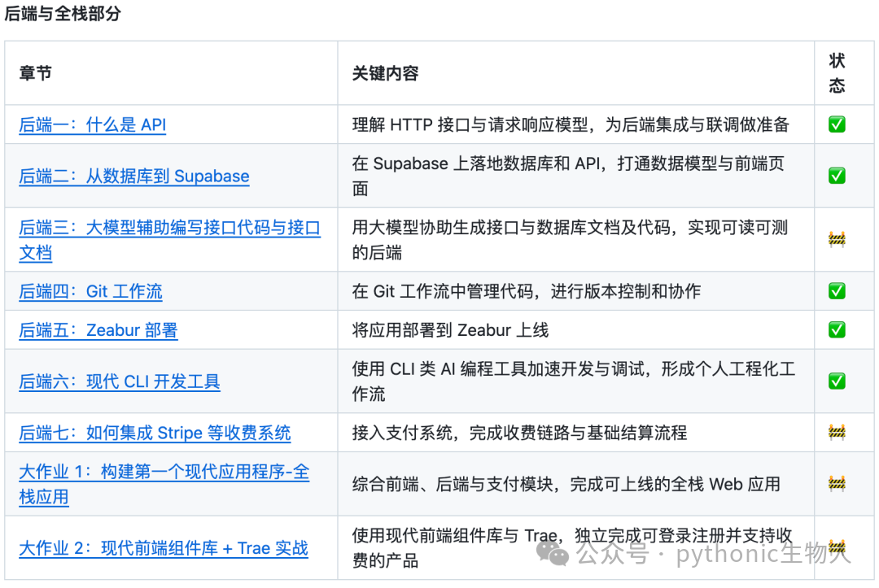Click the green checkmark for Zeabur 部署 row
Viewport: 879px width, 588px height.
pyautogui.click(x=837, y=330)
